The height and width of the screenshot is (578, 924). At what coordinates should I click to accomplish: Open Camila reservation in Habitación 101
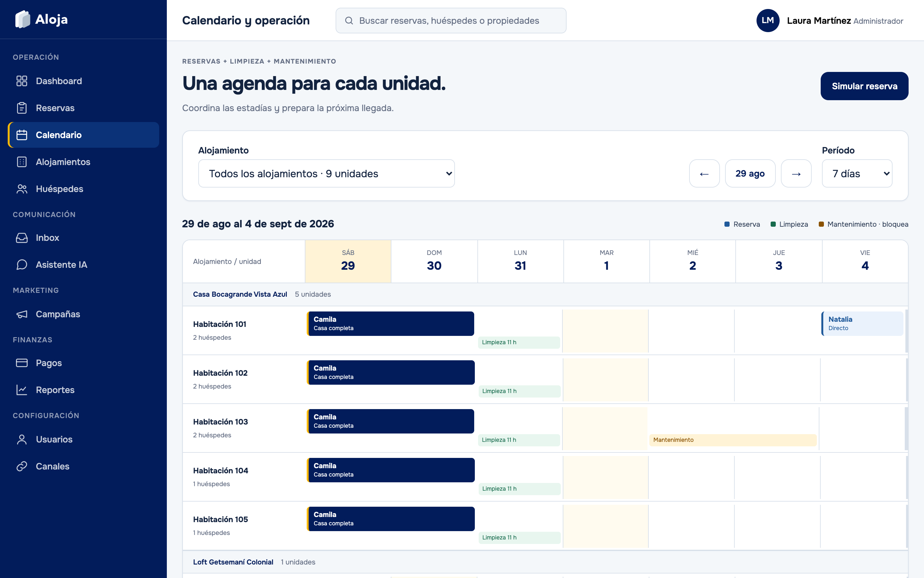[390, 324]
